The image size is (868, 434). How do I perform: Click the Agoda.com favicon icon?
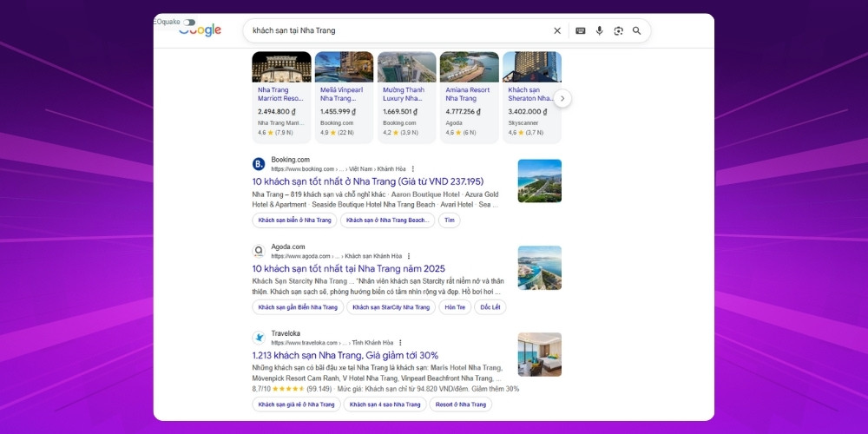point(259,251)
